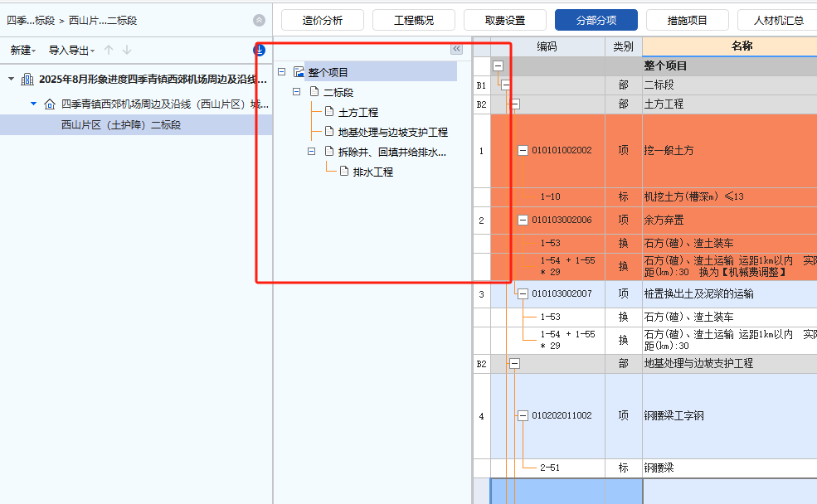
Task: Switch to the 措施项目 tab
Action: click(687, 19)
